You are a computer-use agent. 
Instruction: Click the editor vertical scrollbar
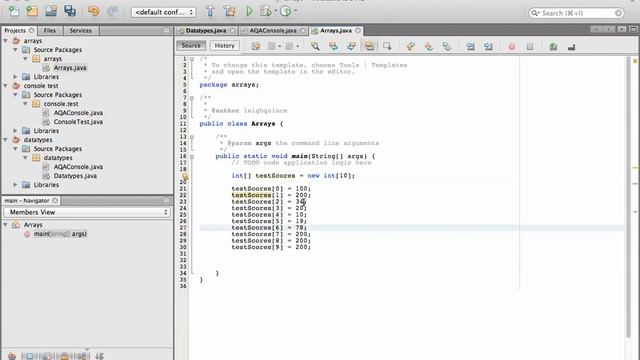pos(629,196)
